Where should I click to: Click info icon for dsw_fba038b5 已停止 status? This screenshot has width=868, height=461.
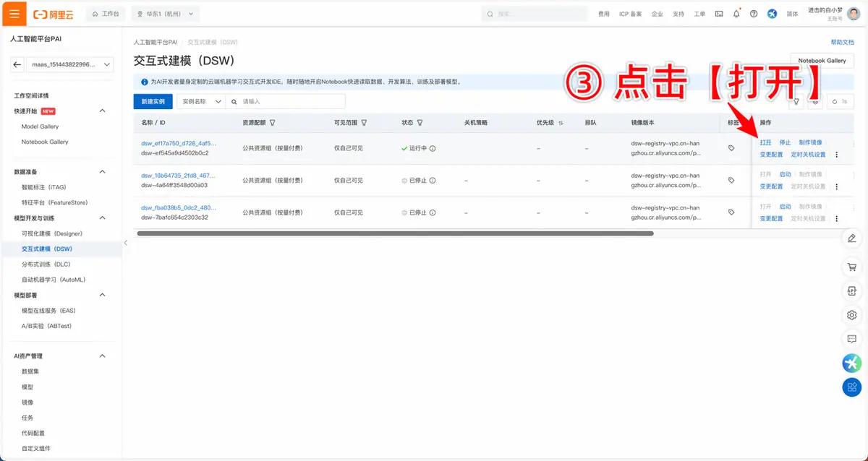point(433,212)
